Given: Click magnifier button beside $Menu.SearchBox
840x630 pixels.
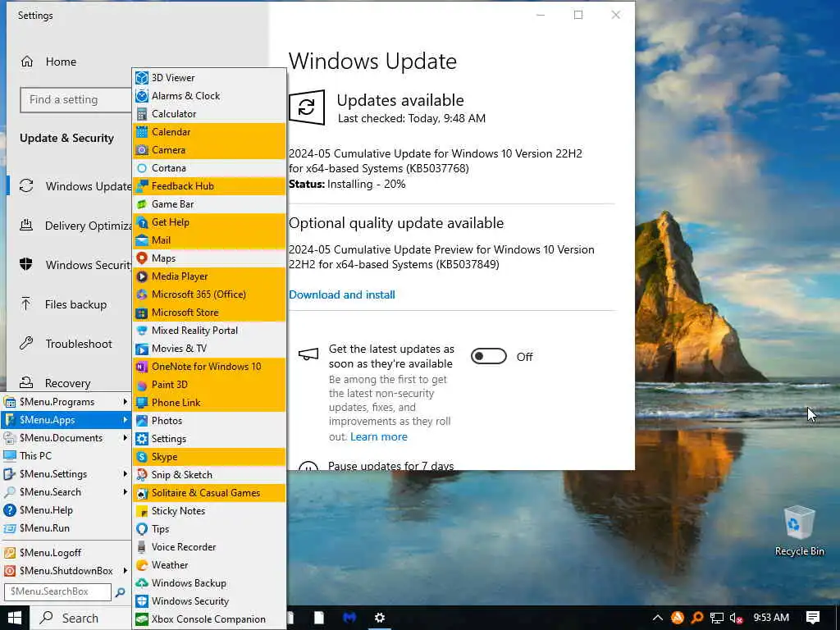Looking at the screenshot, I should pos(120,592).
